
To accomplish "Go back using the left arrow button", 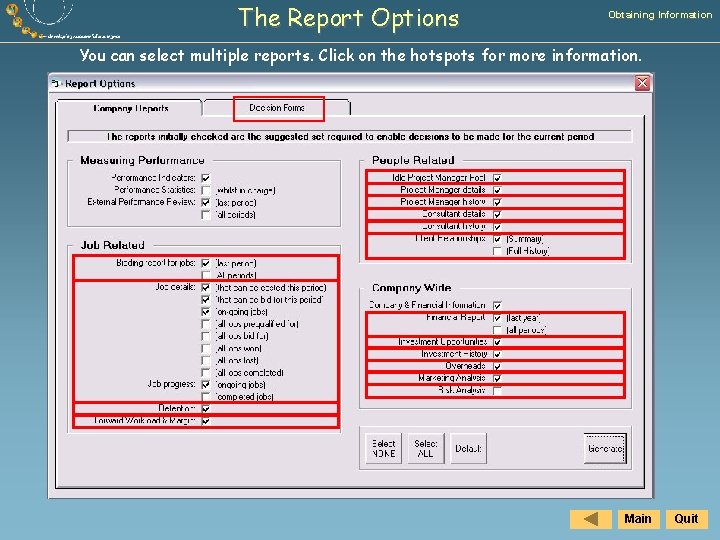I will [591, 519].
